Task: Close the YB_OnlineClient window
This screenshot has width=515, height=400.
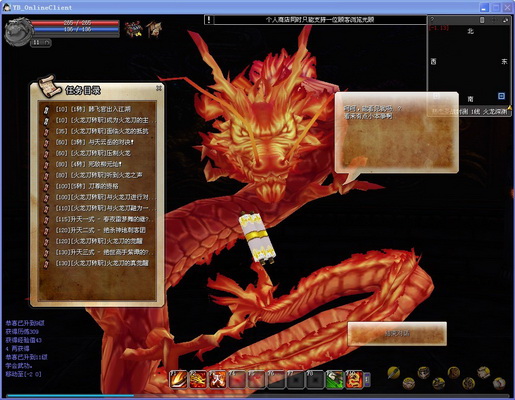Action: point(508,7)
